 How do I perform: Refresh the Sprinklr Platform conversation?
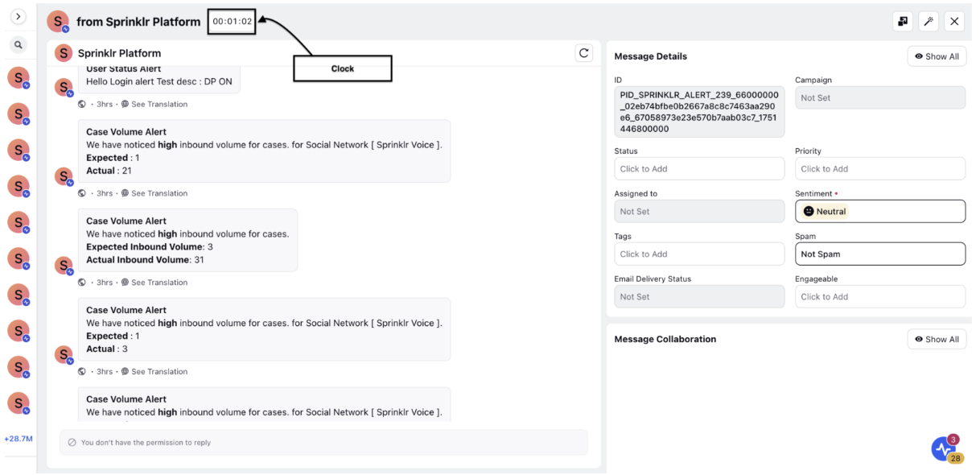pyautogui.click(x=584, y=53)
